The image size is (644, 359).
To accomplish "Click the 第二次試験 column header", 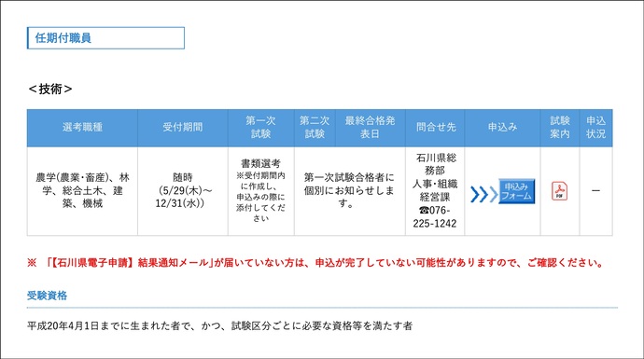I will tap(315, 128).
